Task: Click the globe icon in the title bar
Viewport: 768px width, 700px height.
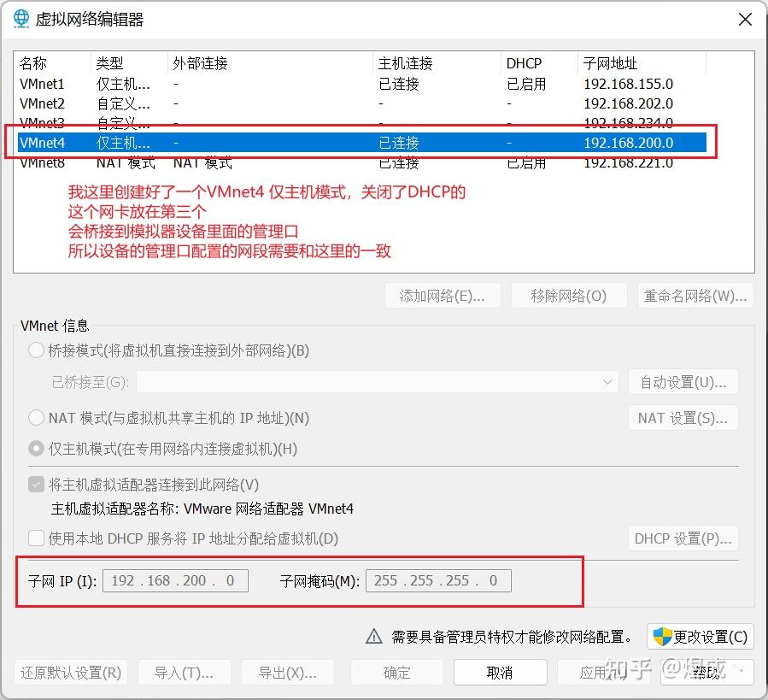Action: 20,19
